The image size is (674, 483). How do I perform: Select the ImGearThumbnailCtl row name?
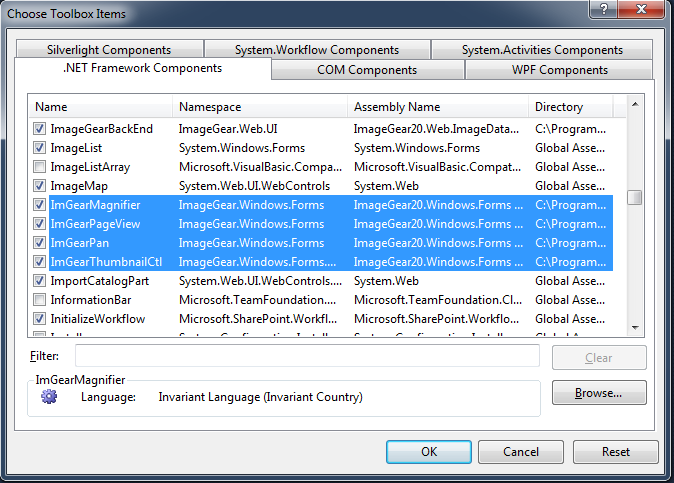(106, 262)
